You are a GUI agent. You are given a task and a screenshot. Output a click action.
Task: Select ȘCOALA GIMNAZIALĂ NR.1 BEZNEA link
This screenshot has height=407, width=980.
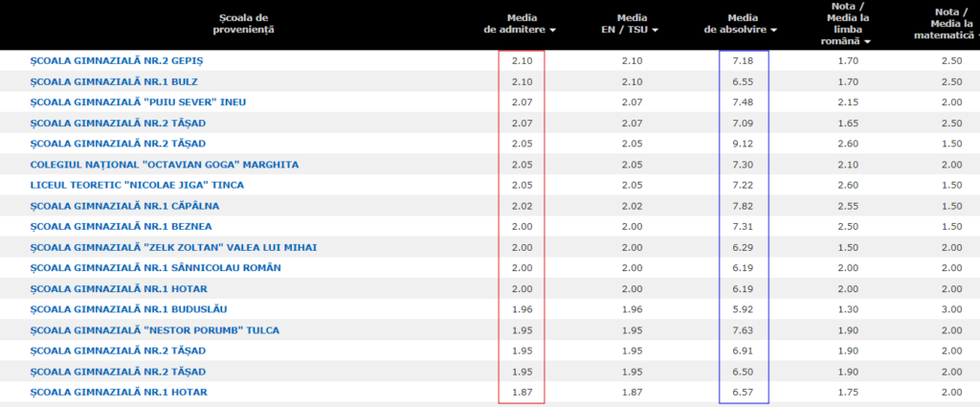[x=121, y=226]
